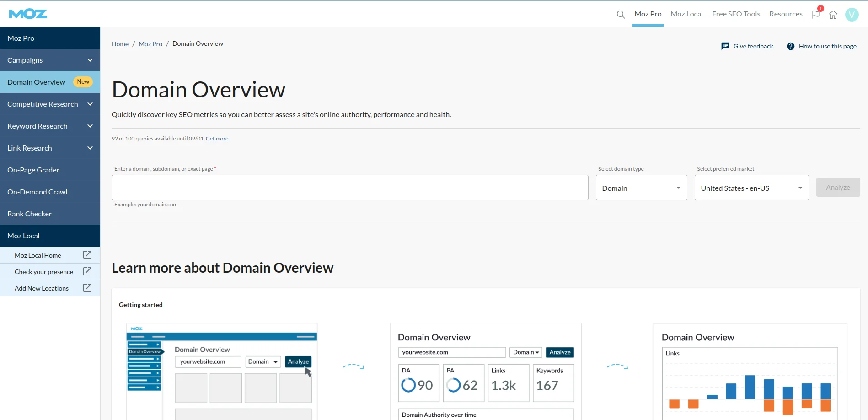Image resolution: width=868 pixels, height=420 pixels.
Task: Click the Analyze button
Action: 838,187
